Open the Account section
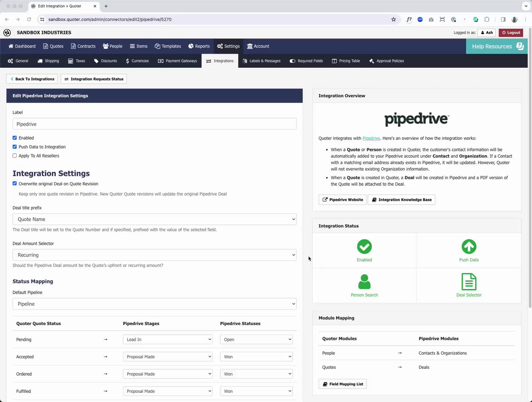Image resolution: width=532 pixels, height=402 pixels. (x=258, y=46)
